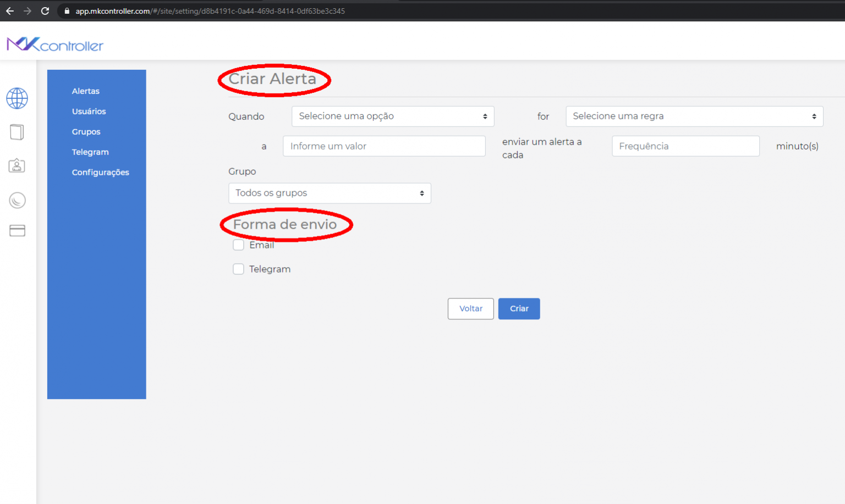The height and width of the screenshot is (504, 845).
Task: Select the globe icon in the sidebar
Action: (x=17, y=98)
